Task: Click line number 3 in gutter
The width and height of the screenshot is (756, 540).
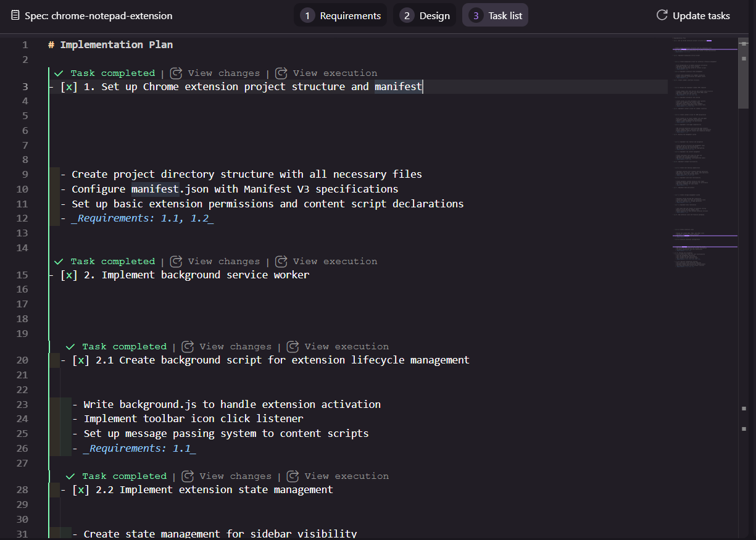Action: pyautogui.click(x=25, y=86)
